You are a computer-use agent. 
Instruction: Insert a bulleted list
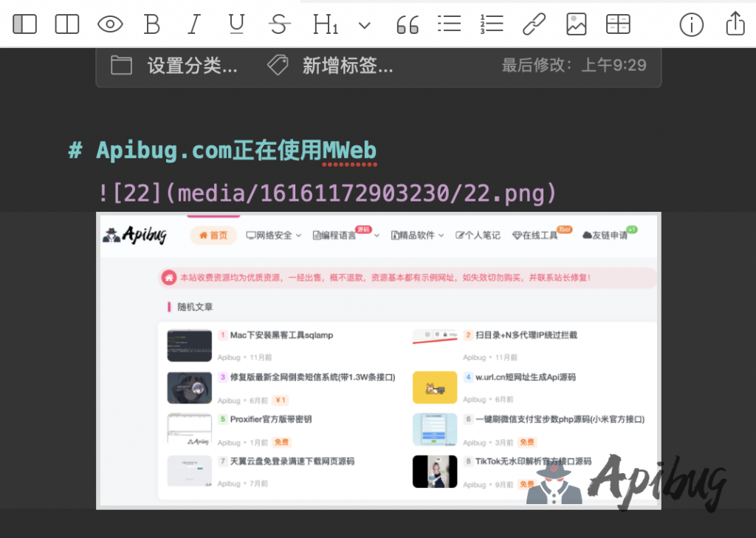tap(449, 24)
